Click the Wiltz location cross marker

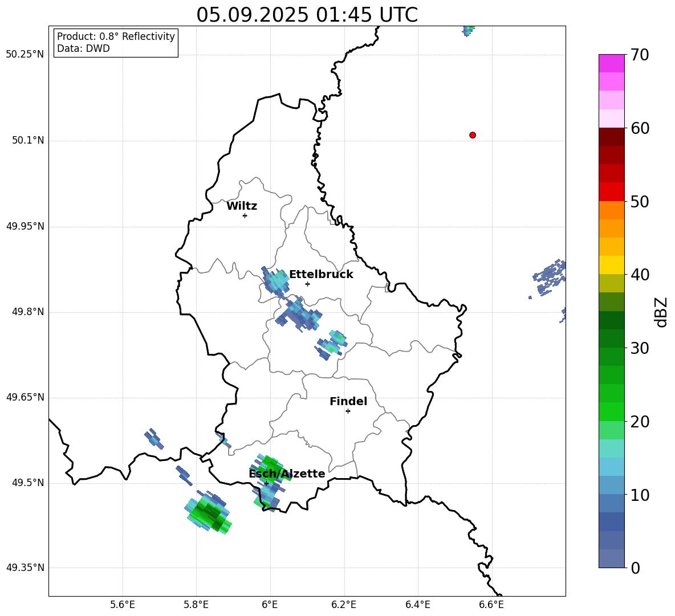[245, 215]
